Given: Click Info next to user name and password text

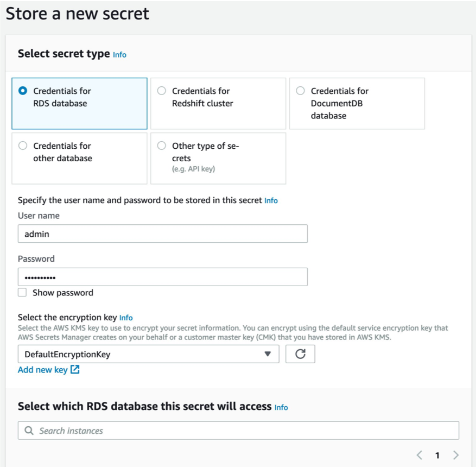Looking at the screenshot, I should pyautogui.click(x=270, y=200).
